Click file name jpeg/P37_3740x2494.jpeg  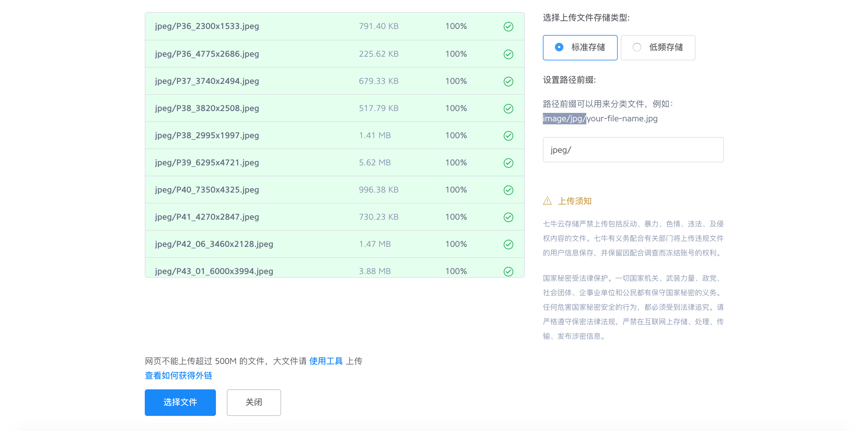207,81
